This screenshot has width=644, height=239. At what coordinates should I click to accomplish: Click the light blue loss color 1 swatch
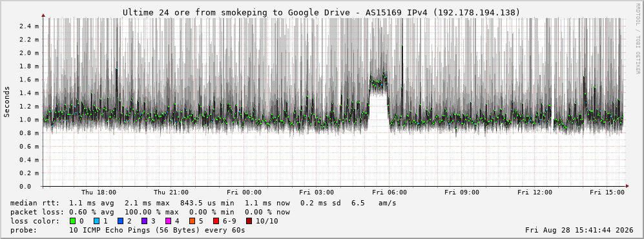[x=97, y=222]
